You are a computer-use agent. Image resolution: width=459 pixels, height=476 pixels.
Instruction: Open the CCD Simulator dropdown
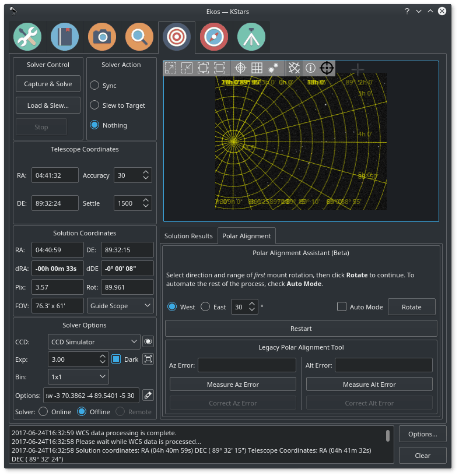point(94,342)
